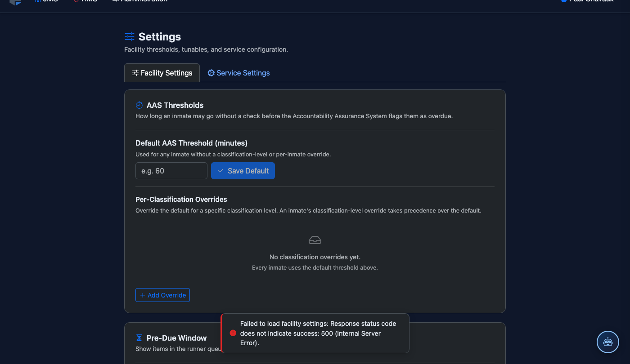Click the Settings sliders icon beside the heading
Screen dimensions: 630x364
point(130,36)
